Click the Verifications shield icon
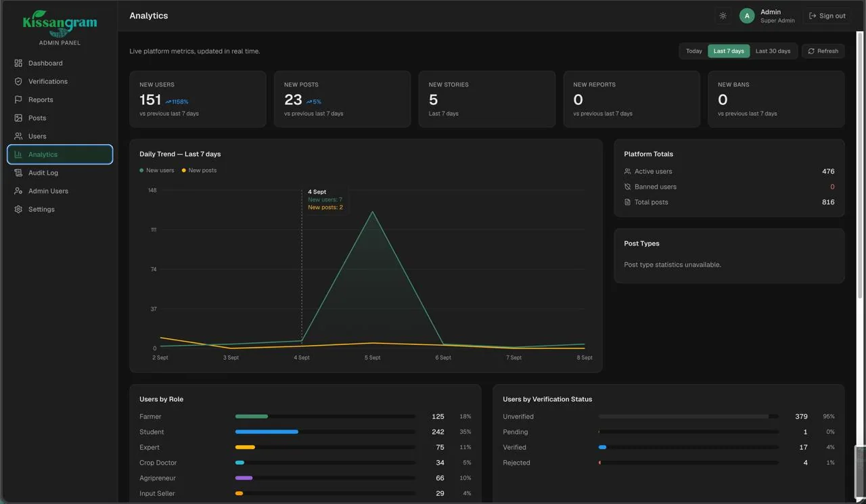 click(18, 81)
